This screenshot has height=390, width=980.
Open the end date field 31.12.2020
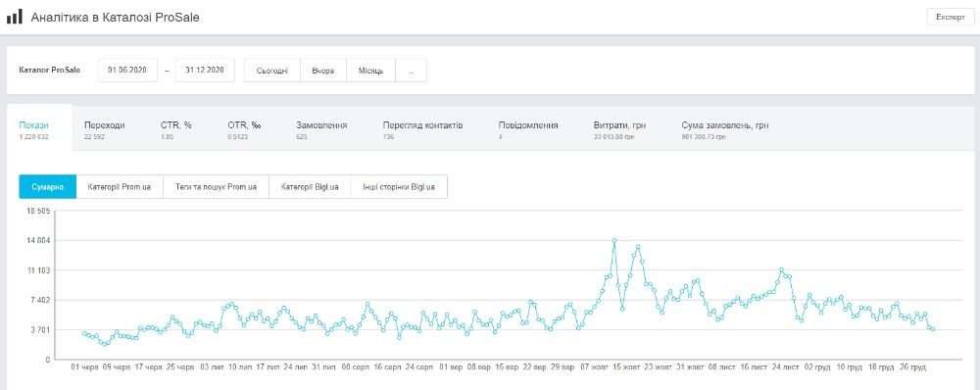pyautogui.click(x=205, y=71)
